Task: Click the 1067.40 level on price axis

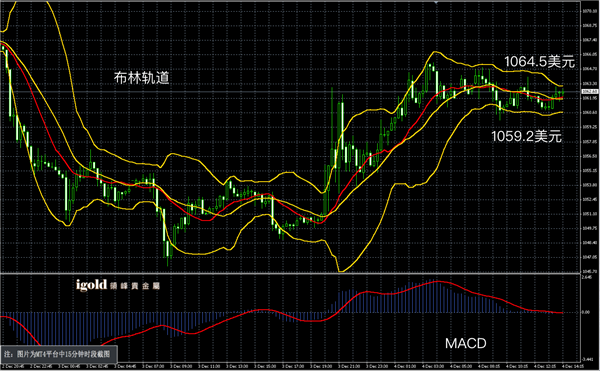Action: 589,40
